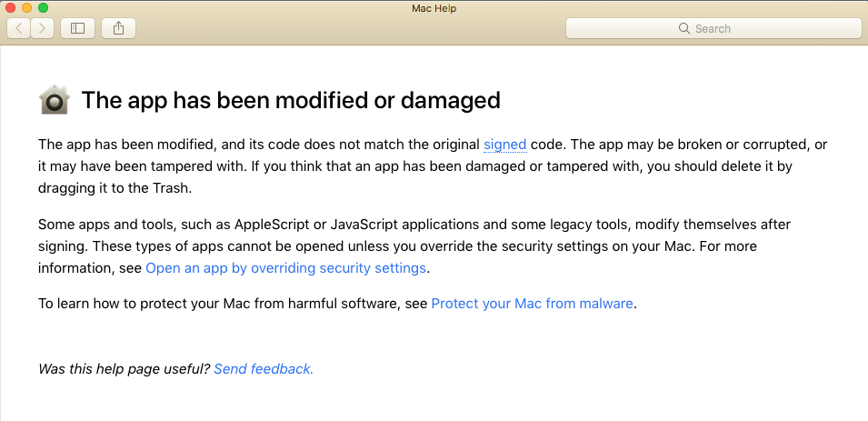This screenshot has width=868, height=421.
Task: Click the Gatekeeper icon beside the heading
Action: [55, 100]
